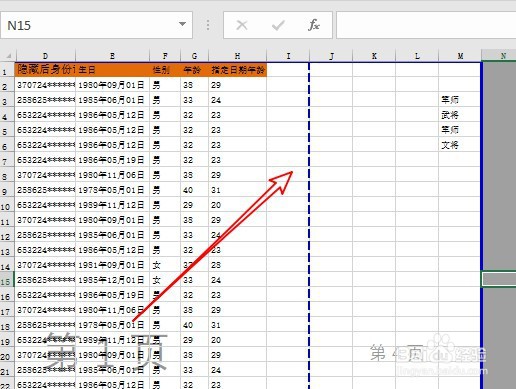Screen dimensions: 516x389
Task: Select column E header
Action: [113, 56]
